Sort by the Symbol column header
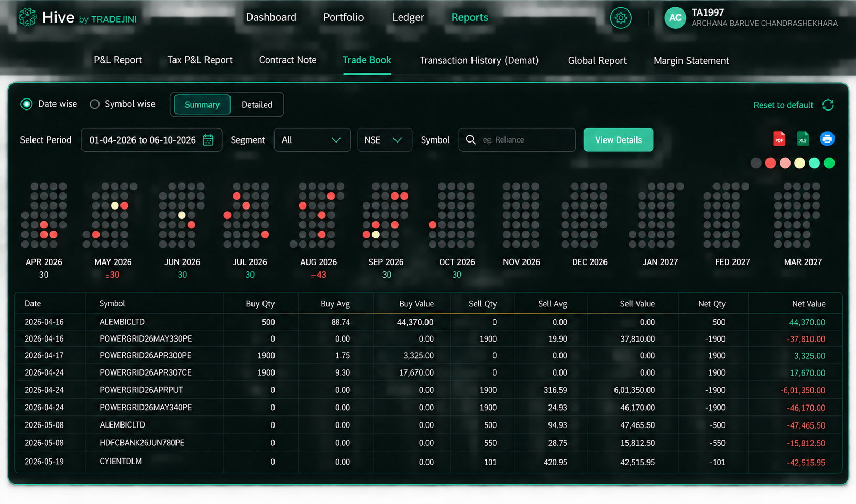Screen dimensions: 856x504 coord(112,304)
